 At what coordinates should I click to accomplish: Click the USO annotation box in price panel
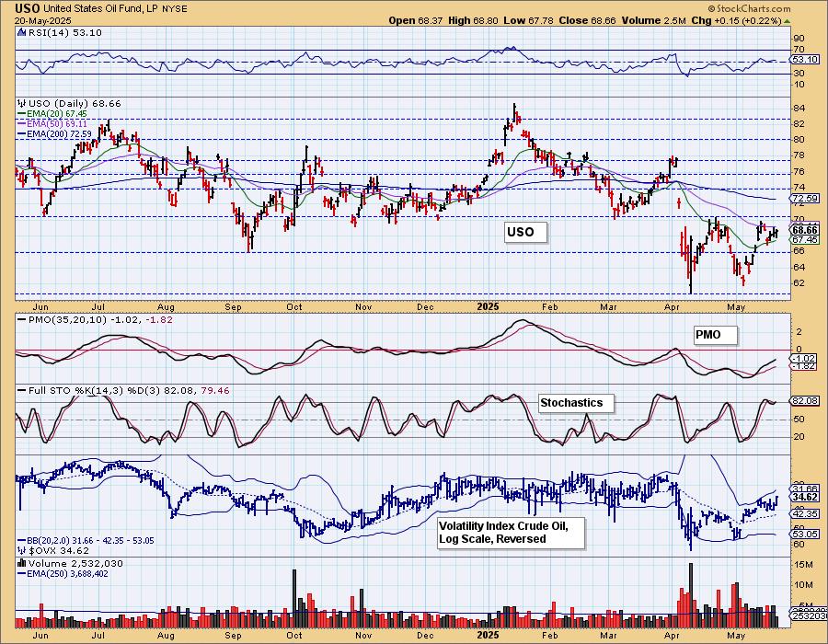coord(525,232)
